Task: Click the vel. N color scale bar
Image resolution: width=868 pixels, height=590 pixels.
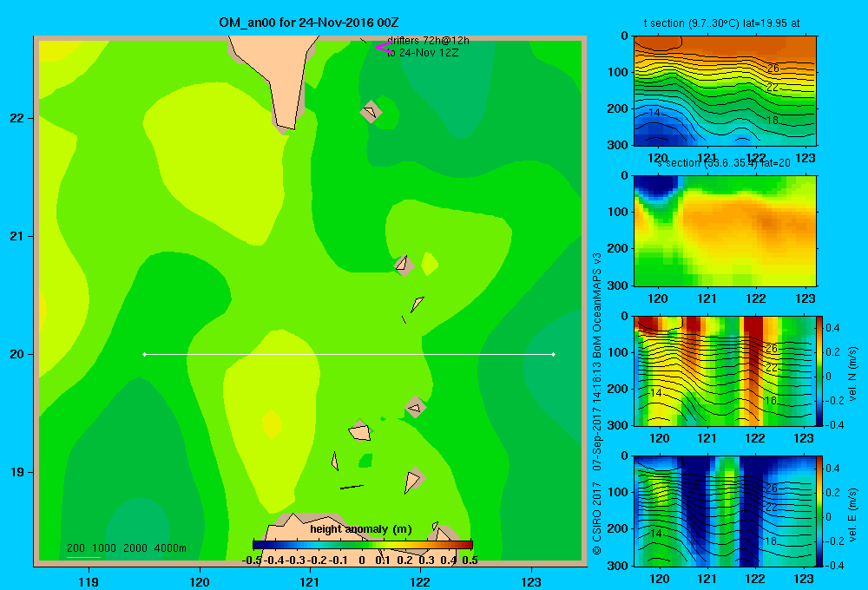Action: pos(819,370)
